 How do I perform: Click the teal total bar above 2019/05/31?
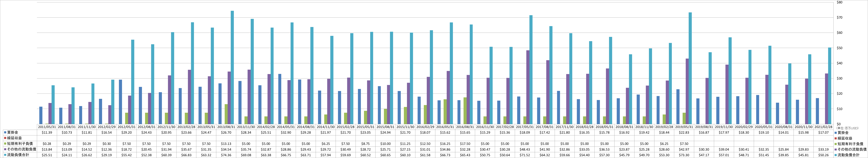(690, 68)
